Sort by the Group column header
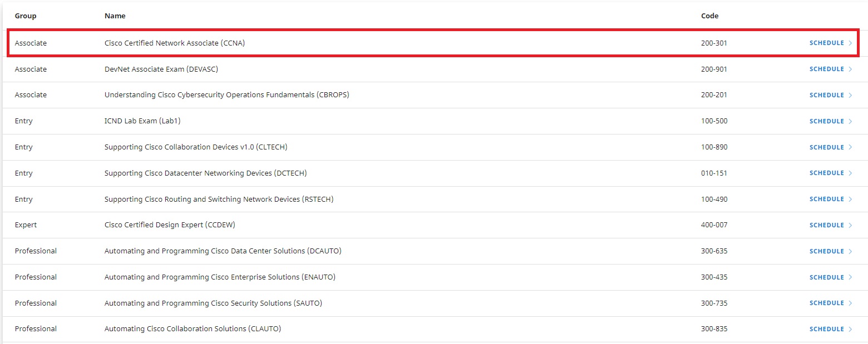 click(26, 16)
